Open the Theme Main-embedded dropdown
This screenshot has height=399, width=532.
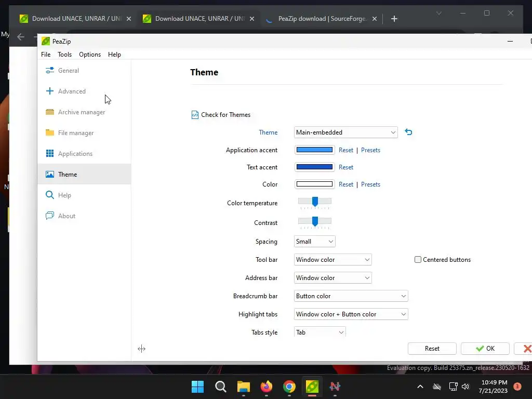[x=345, y=132]
